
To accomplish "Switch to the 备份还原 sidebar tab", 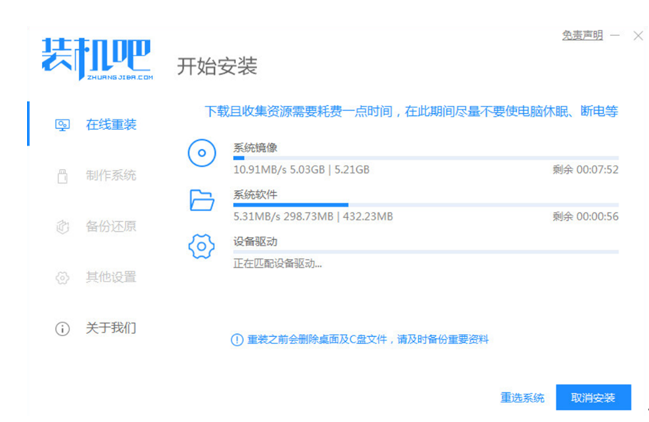I will pyautogui.click(x=110, y=227).
